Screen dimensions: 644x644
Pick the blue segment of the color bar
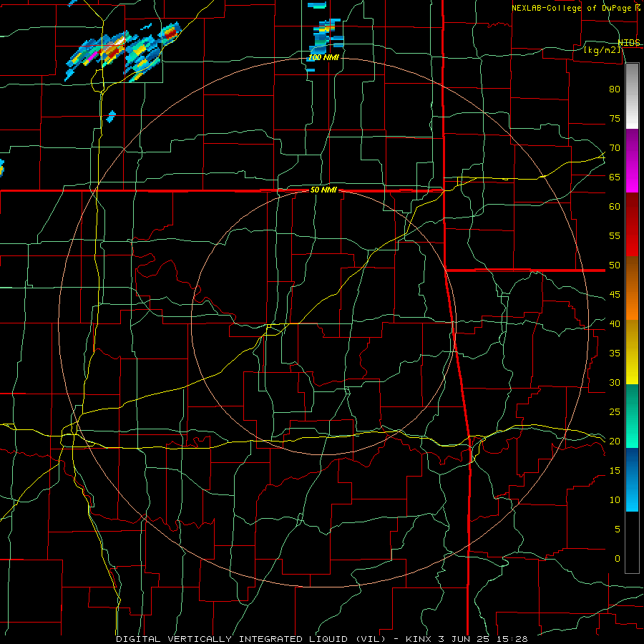(632, 479)
